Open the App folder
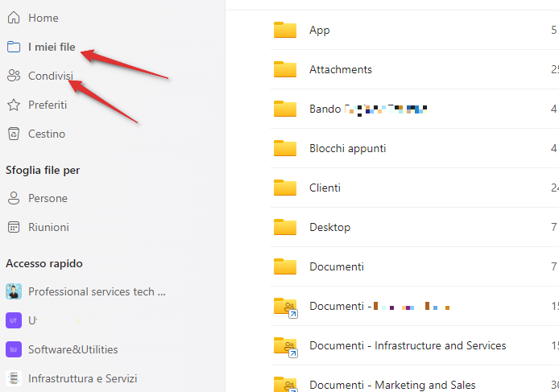 point(319,30)
